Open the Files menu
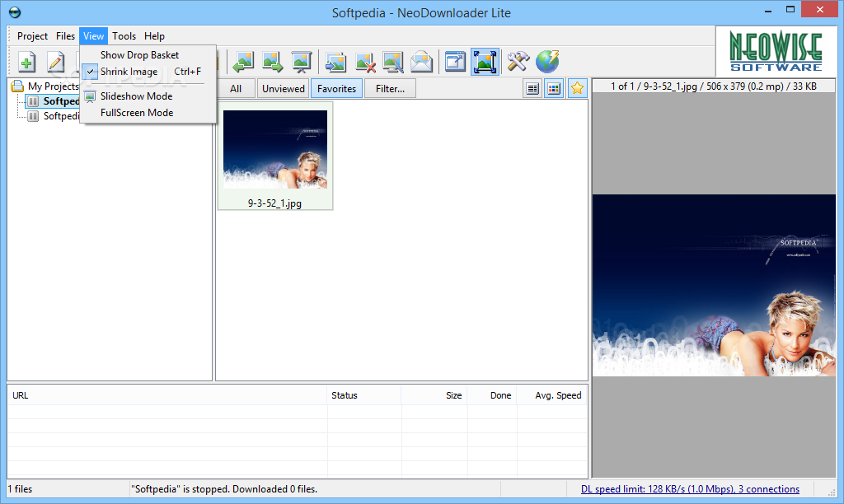 [x=65, y=36]
